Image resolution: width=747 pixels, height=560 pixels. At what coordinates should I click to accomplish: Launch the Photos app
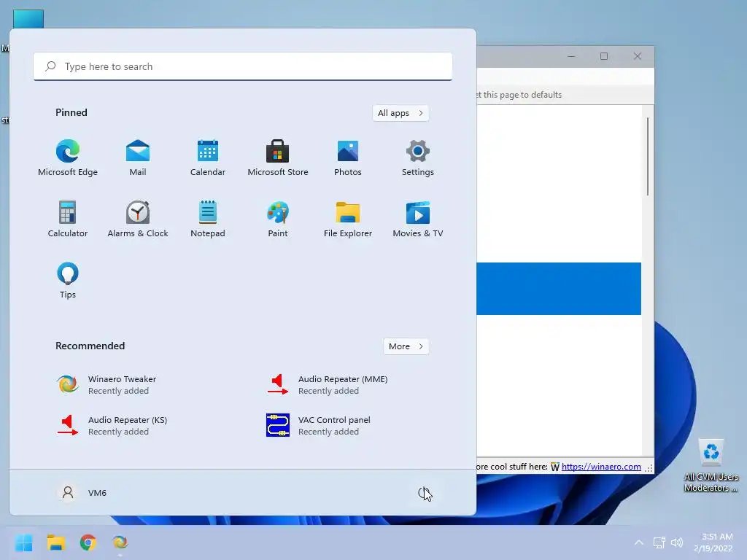[x=348, y=158]
